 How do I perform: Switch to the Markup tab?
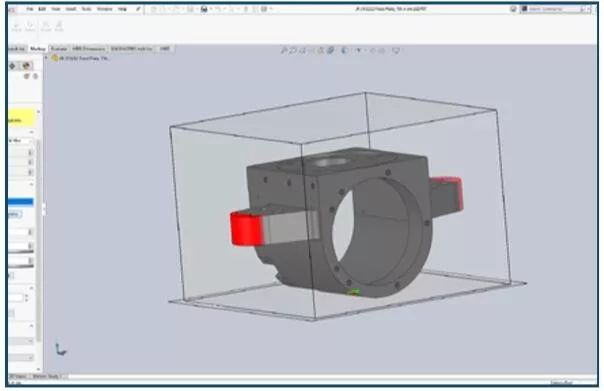tap(38, 49)
